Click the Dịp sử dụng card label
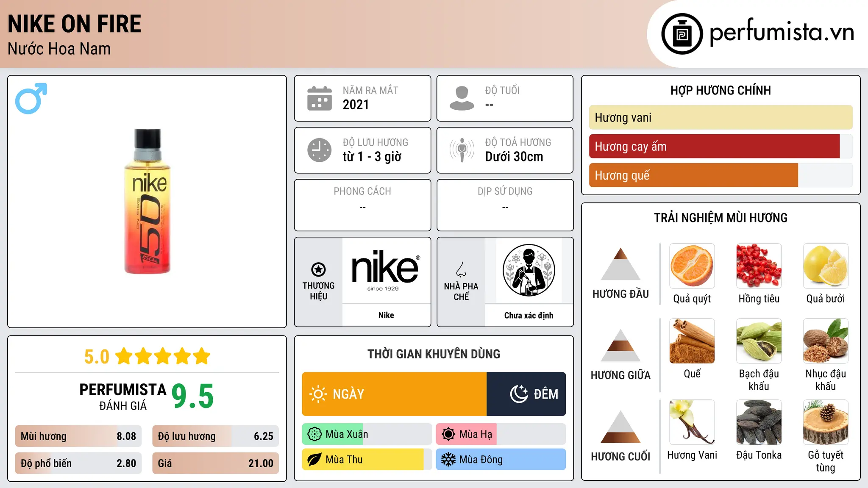 pos(505,191)
